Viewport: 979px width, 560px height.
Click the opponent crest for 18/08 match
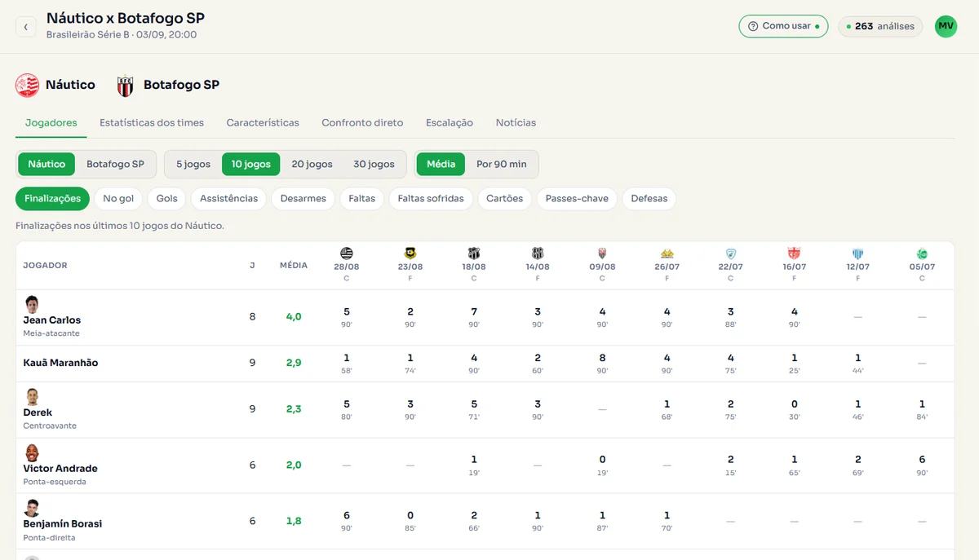click(x=474, y=254)
